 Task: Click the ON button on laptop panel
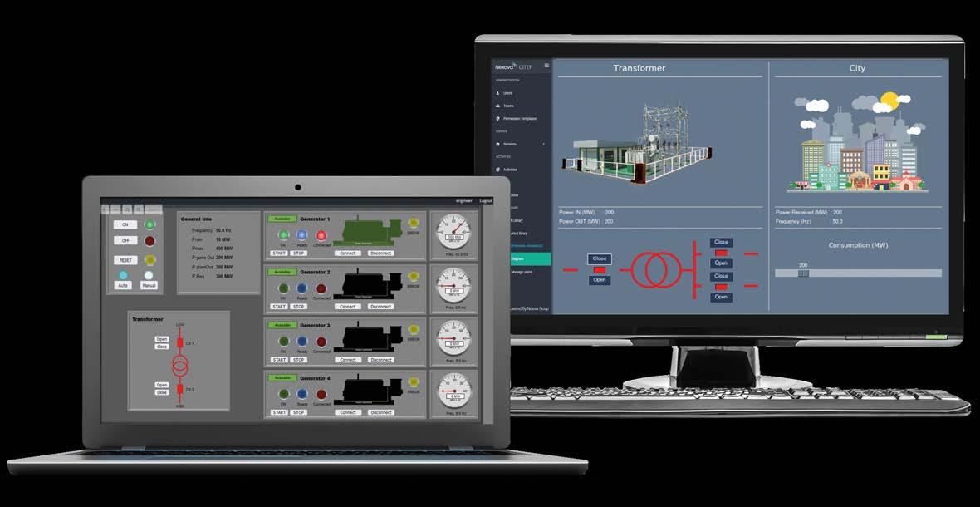pos(125,224)
